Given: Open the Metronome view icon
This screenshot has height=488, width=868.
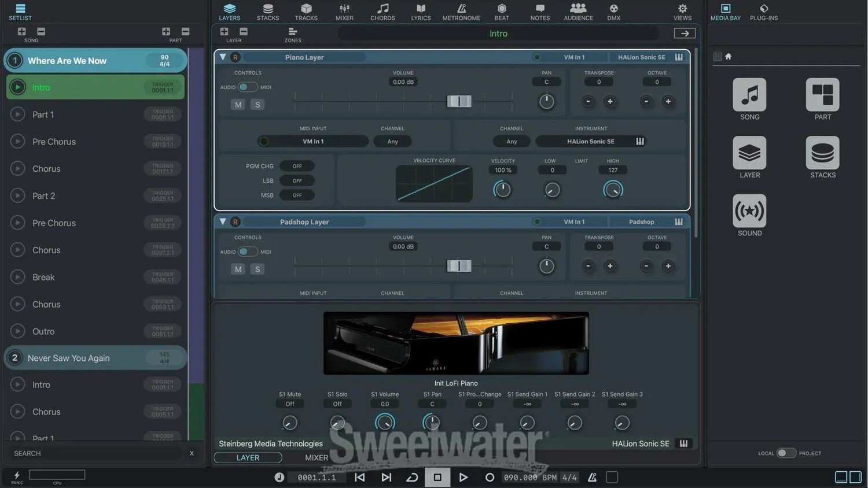Looking at the screenshot, I should pos(461,12).
